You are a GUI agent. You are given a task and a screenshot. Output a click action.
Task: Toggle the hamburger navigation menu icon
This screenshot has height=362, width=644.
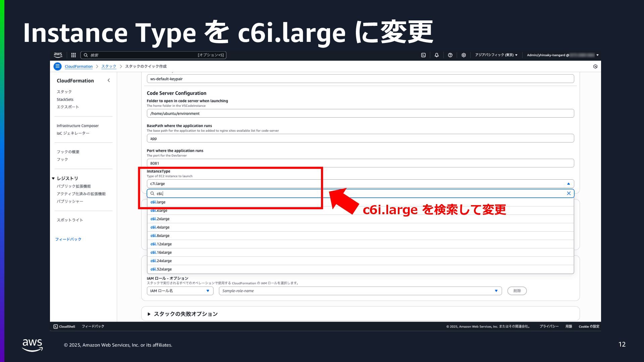pos(57,66)
